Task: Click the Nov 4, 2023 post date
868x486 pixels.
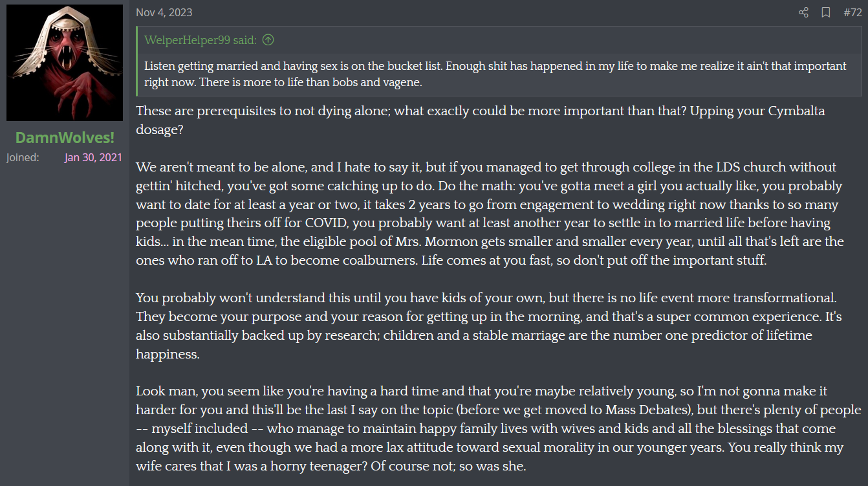Action: pyautogui.click(x=164, y=12)
